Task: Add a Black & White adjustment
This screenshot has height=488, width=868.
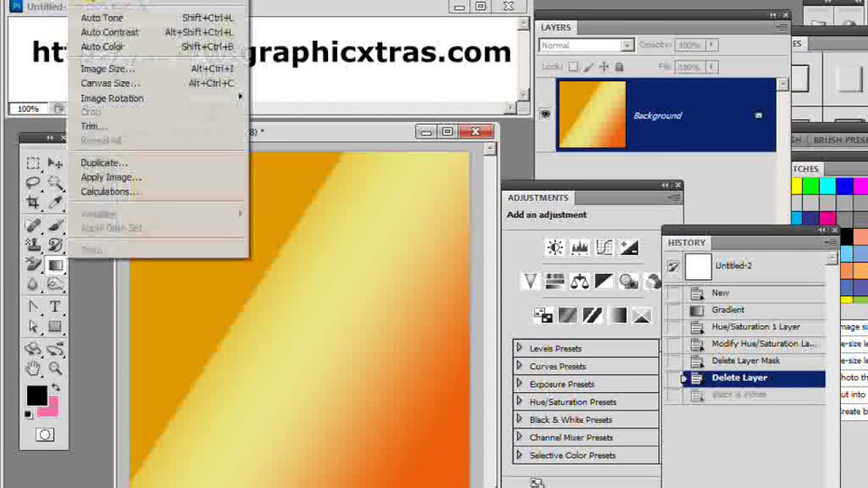Action: [604, 281]
